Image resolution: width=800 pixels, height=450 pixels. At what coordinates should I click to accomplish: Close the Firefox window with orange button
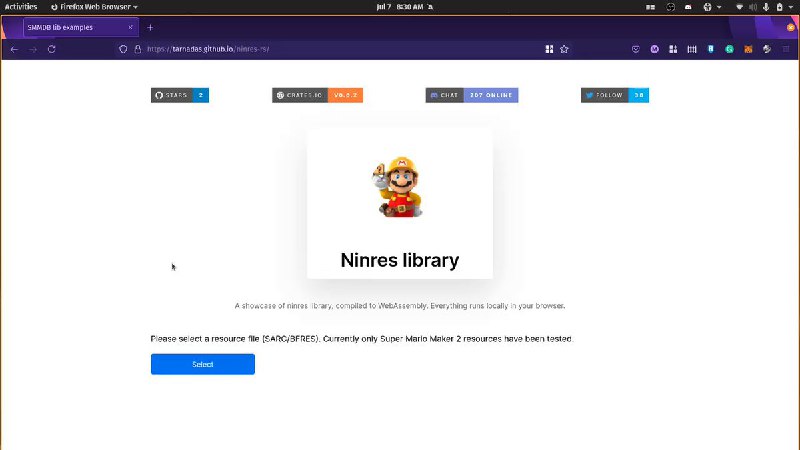791,28
